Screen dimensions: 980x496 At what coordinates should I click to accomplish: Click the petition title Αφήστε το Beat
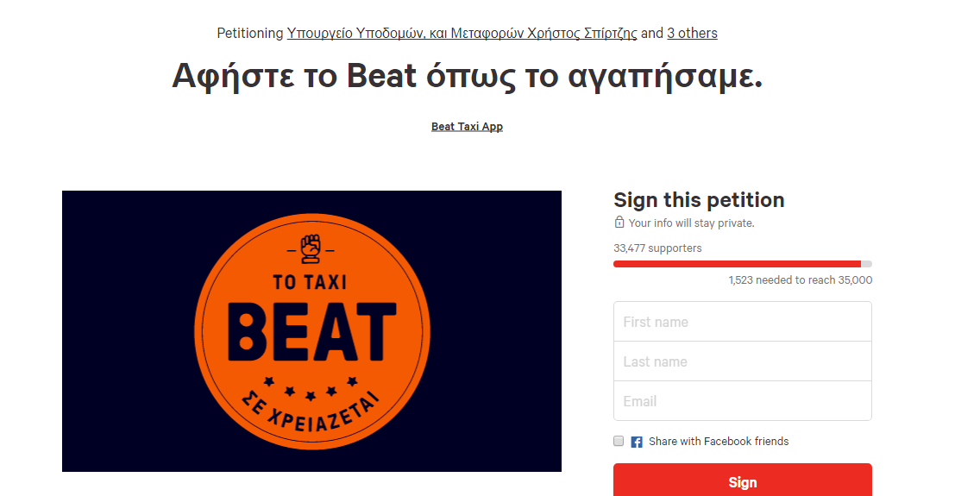point(468,76)
